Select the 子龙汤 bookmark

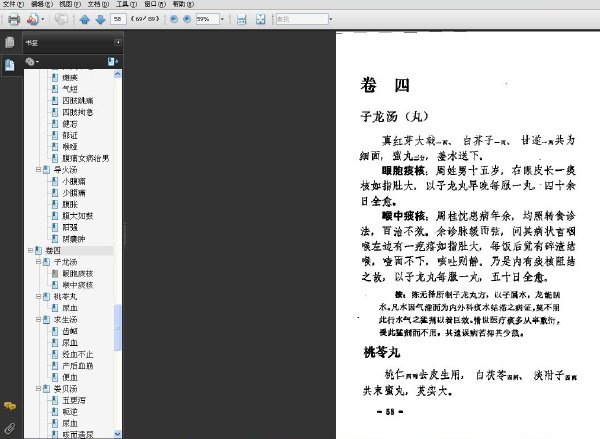coord(65,262)
